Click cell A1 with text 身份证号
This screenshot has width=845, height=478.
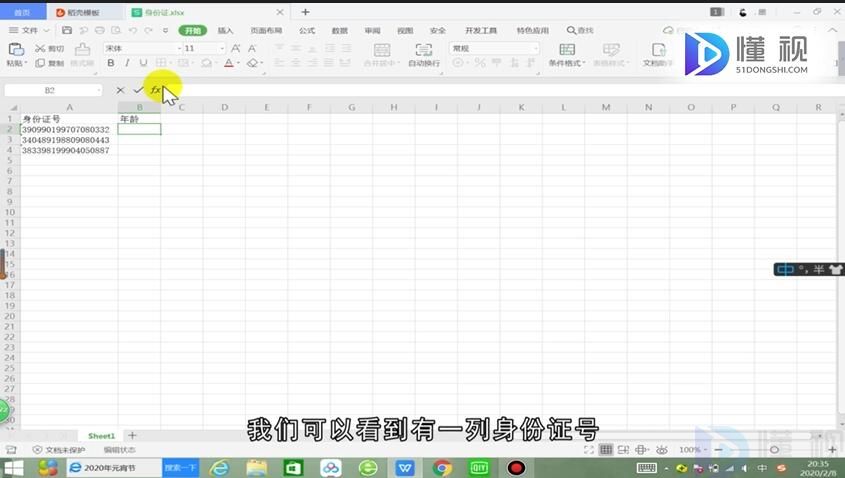(69, 119)
